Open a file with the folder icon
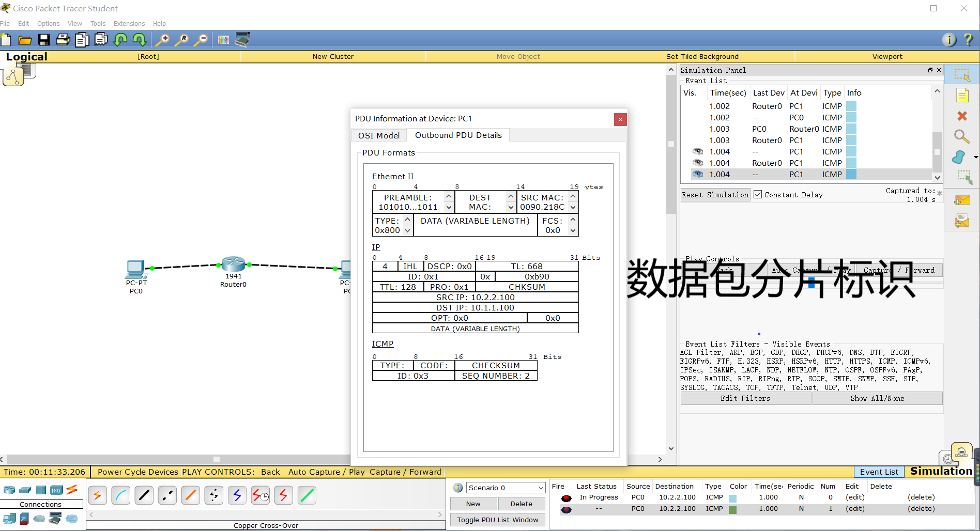The image size is (980, 531). 25,40
